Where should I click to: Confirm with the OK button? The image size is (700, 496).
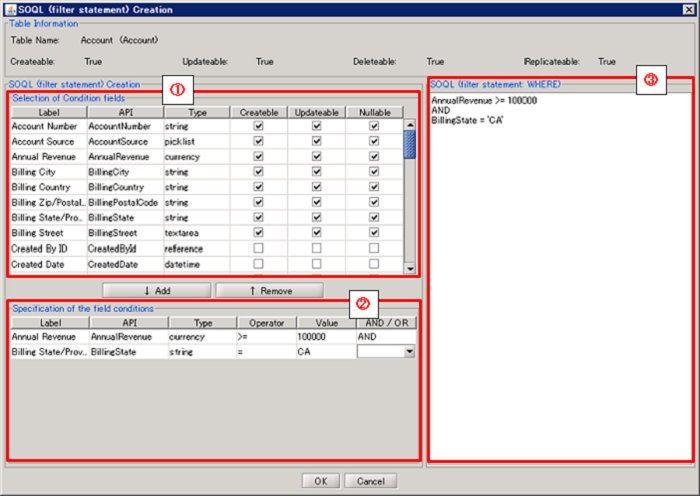[319, 481]
